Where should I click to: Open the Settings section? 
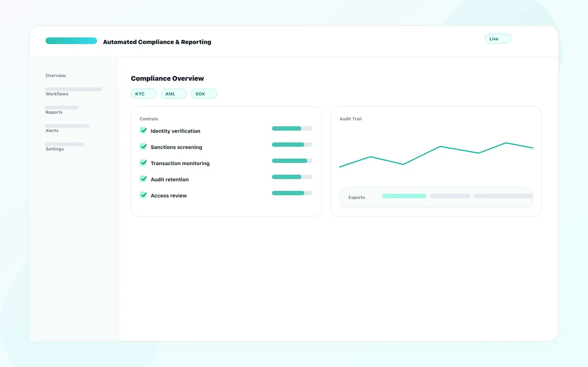coord(54,149)
